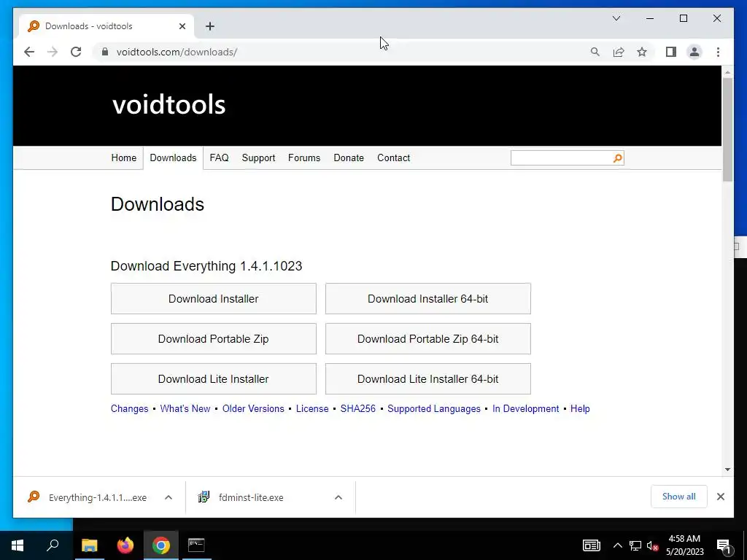747x560 pixels.
Task: Expand options for Everything exe download
Action: [169, 497]
